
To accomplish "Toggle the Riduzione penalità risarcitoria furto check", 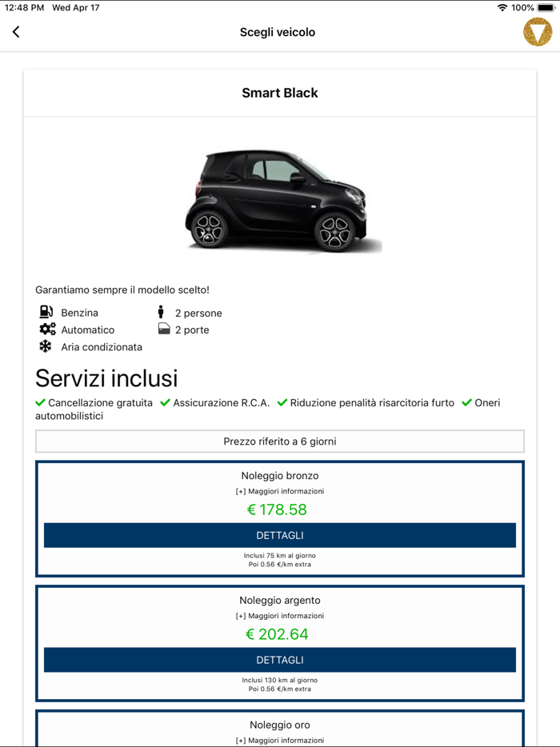I will tap(281, 402).
